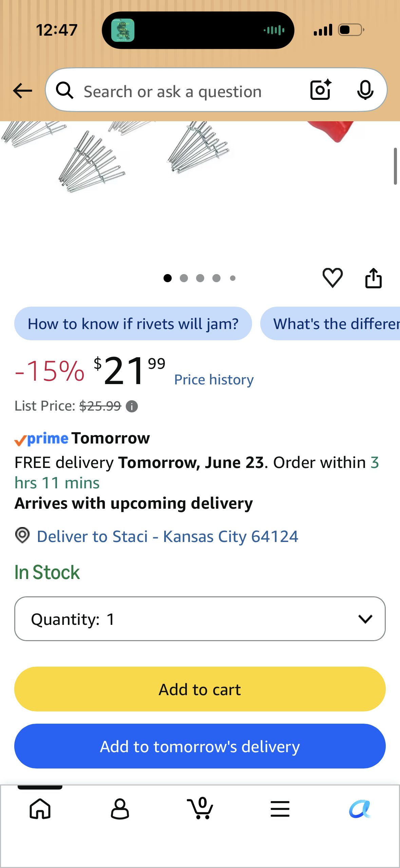Launch the Alexa assistant icon
The width and height of the screenshot is (400, 868).
tap(360, 809)
